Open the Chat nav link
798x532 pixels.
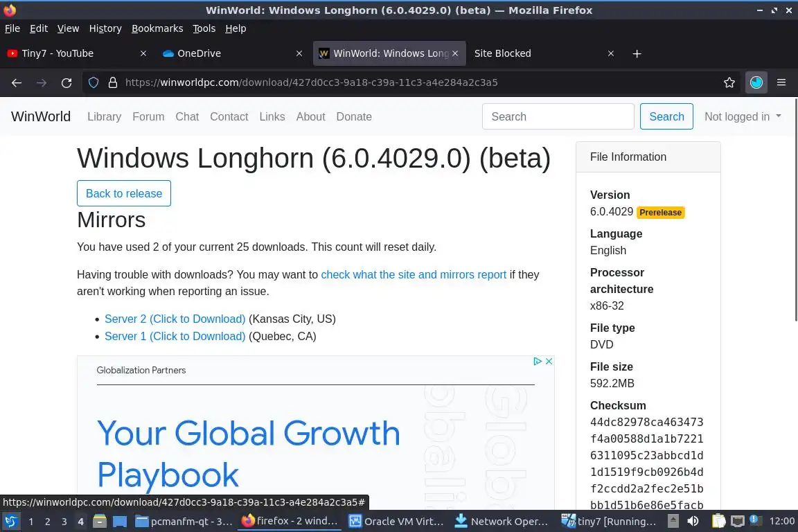tap(187, 116)
